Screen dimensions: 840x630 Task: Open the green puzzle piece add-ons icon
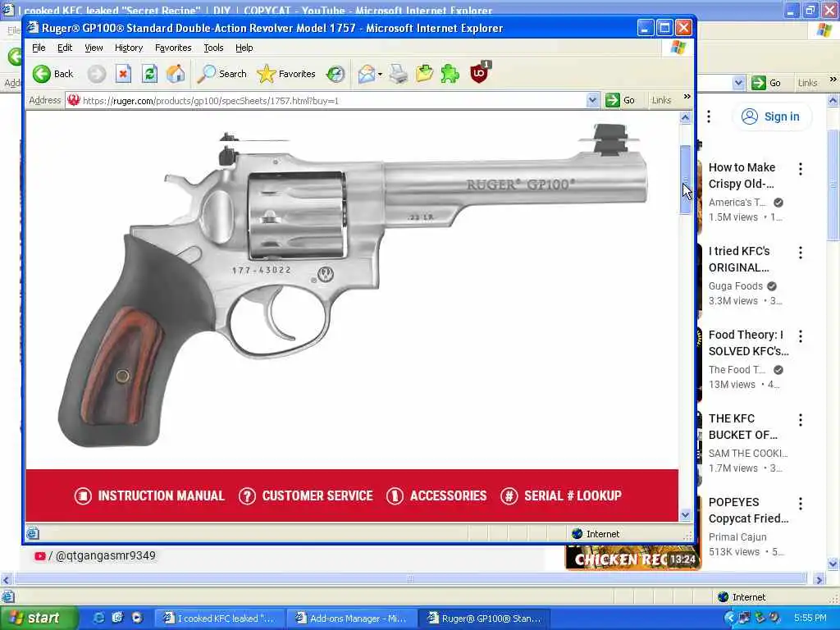(x=450, y=74)
